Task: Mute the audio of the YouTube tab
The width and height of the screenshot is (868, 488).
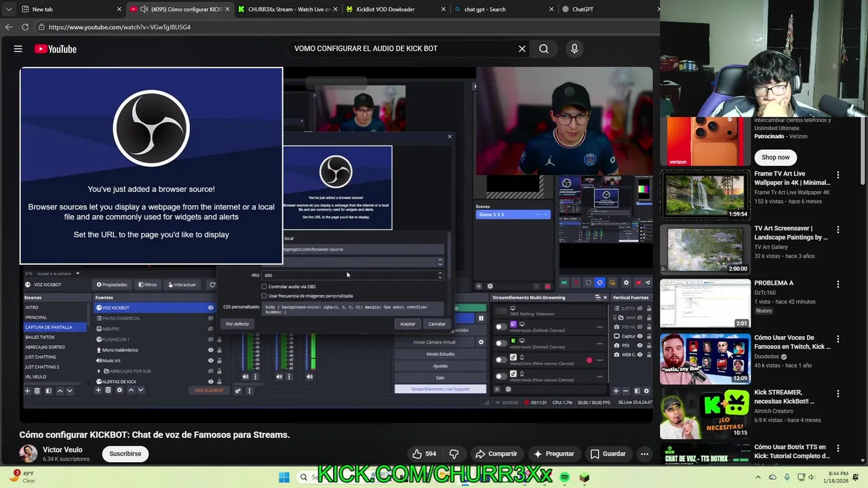Action: click(144, 9)
